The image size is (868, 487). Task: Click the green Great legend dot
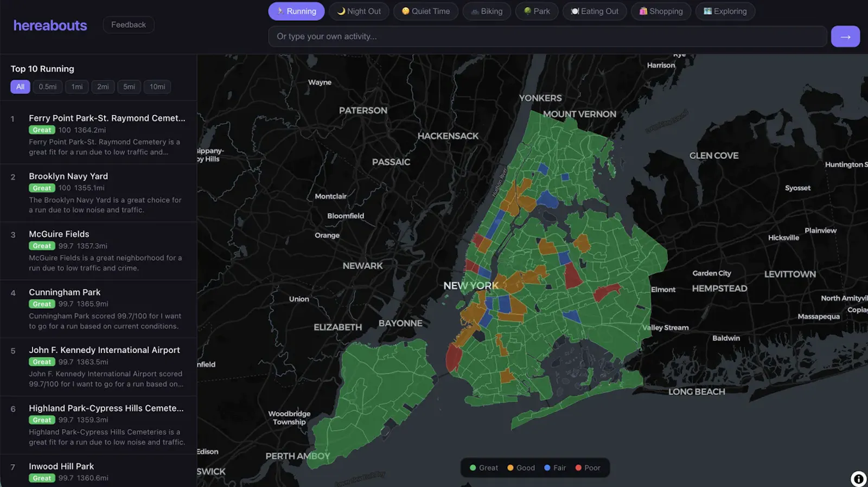pyautogui.click(x=473, y=468)
